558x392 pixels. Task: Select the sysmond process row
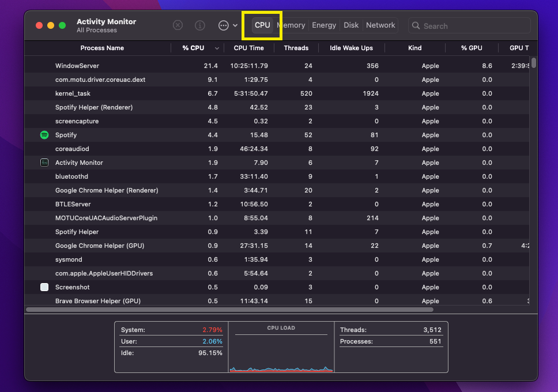(277, 259)
